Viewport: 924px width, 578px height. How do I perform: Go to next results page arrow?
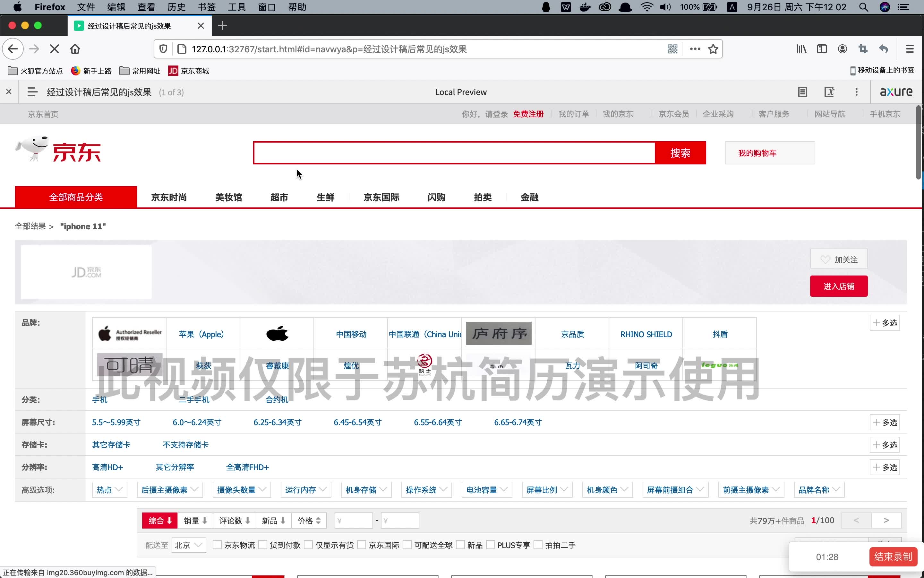(886, 520)
